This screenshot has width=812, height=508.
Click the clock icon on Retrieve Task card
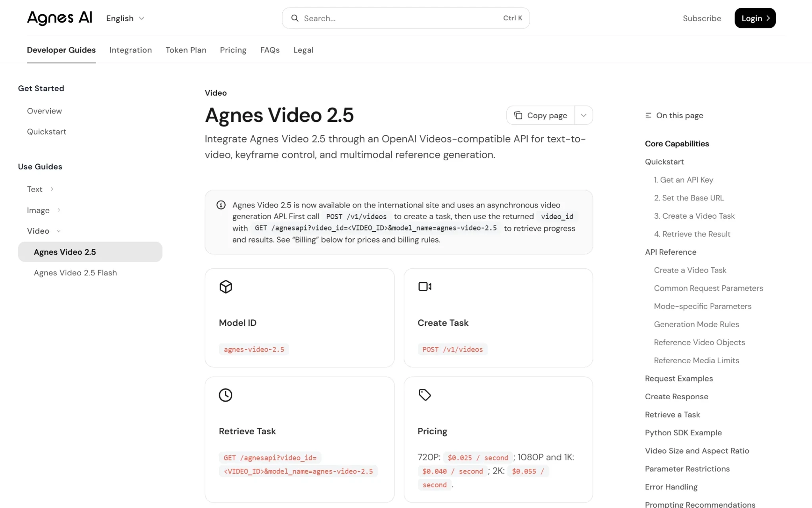tap(226, 395)
